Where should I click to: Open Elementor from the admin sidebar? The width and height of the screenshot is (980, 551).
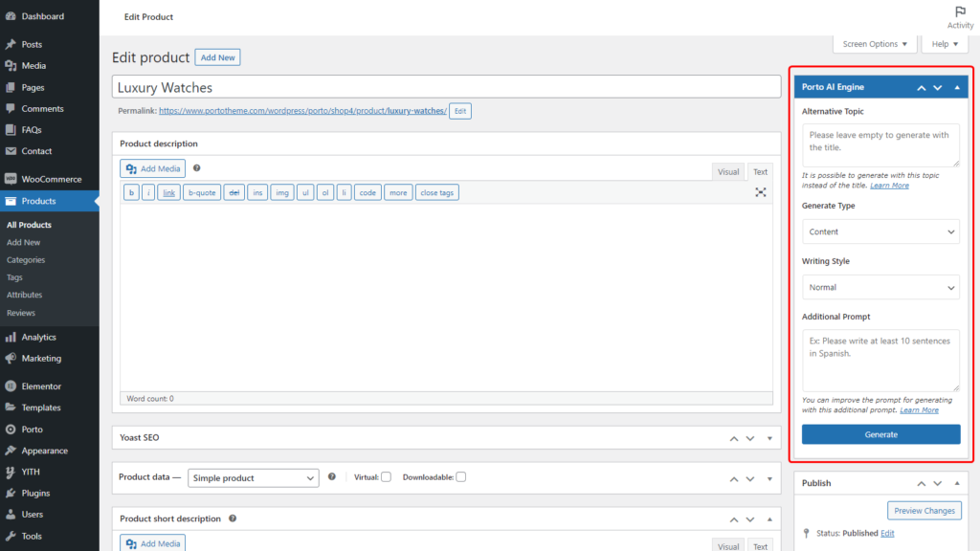pyautogui.click(x=41, y=386)
